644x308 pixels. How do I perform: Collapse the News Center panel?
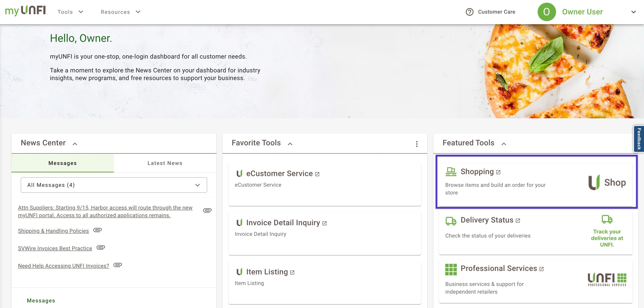pos(75,144)
